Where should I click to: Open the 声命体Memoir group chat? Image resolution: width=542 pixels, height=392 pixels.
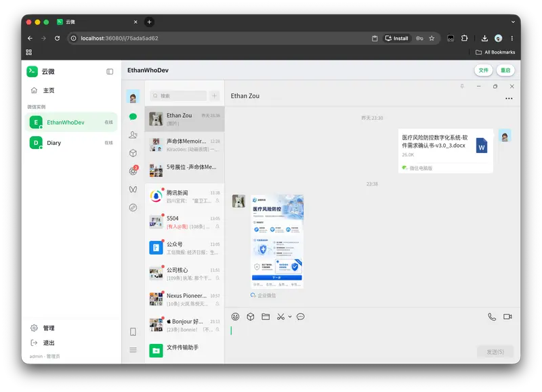[184, 145]
